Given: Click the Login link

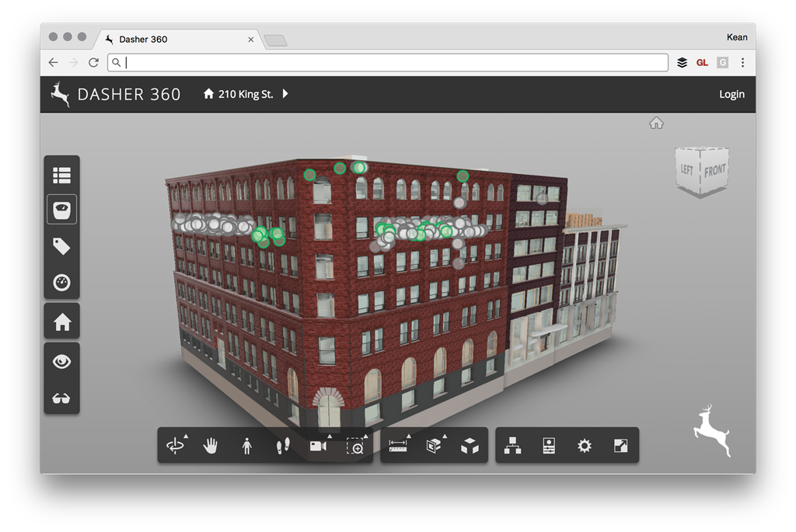Looking at the screenshot, I should (731, 94).
